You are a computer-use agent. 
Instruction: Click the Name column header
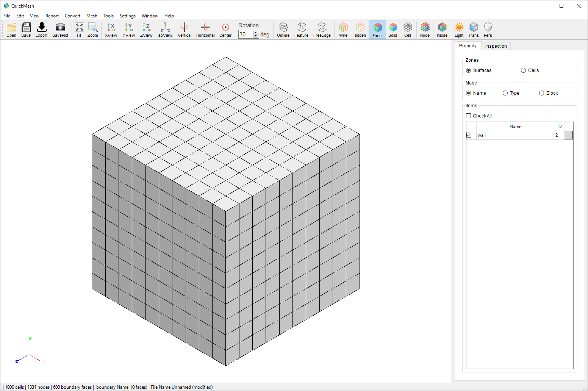coord(515,127)
